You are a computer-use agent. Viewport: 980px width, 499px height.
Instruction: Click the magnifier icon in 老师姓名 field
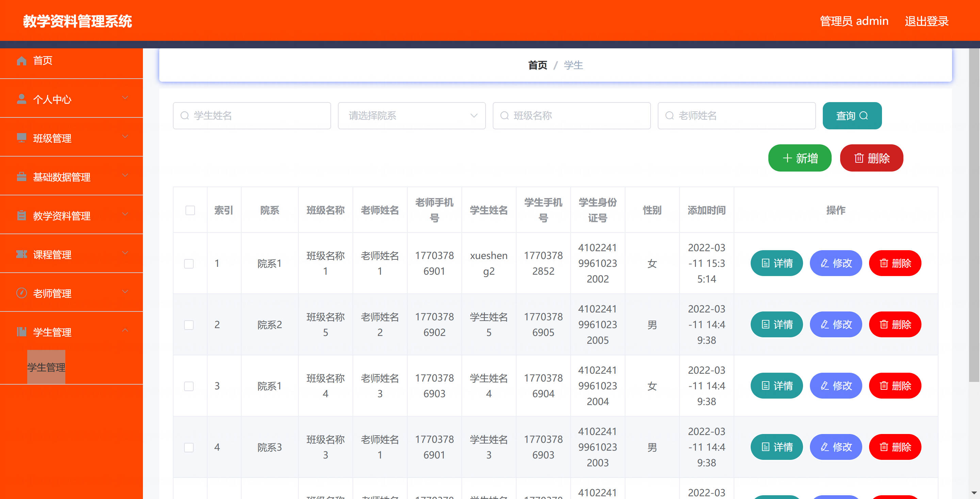click(670, 116)
